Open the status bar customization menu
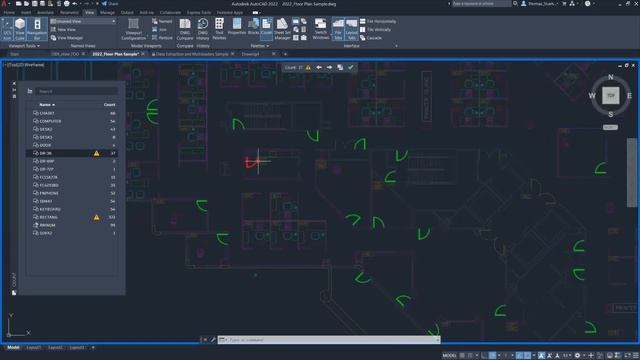The height and width of the screenshot is (360, 640). (x=636, y=356)
